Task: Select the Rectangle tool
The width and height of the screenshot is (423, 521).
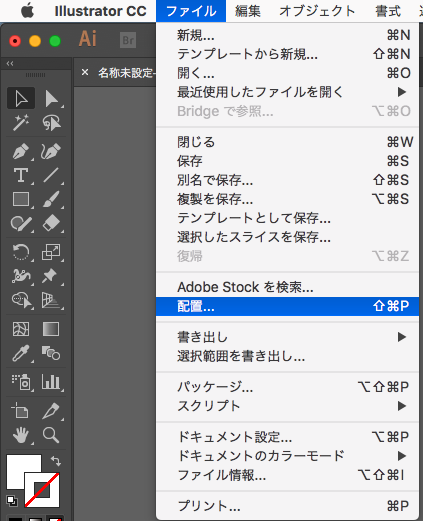Action: pyautogui.click(x=21, y=199)
